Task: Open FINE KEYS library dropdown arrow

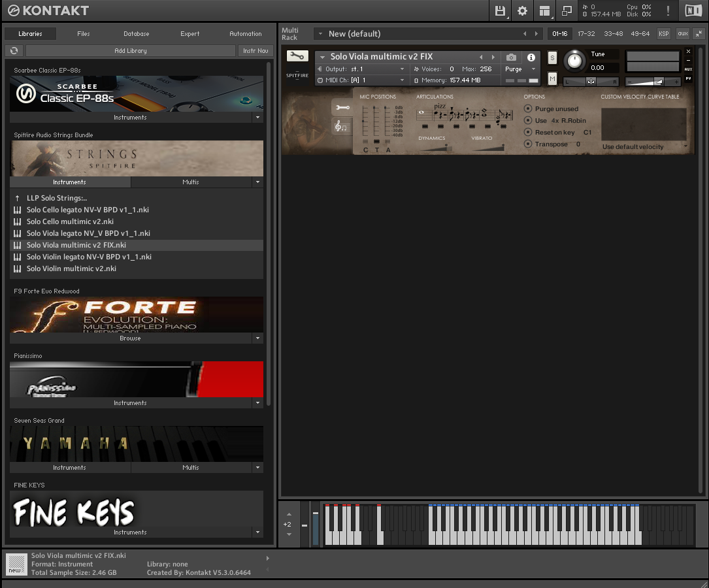Action: click(257, 532)
